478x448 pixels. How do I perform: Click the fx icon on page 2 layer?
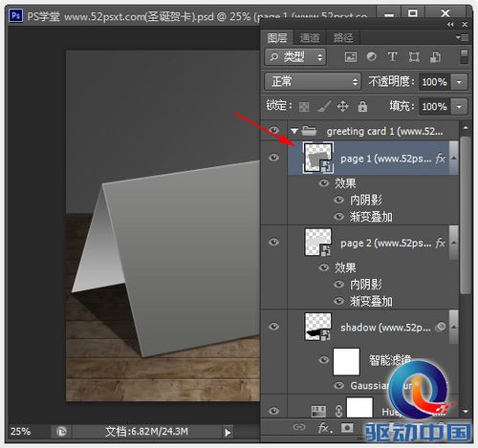pyautogui.click(x=441, y=243)
